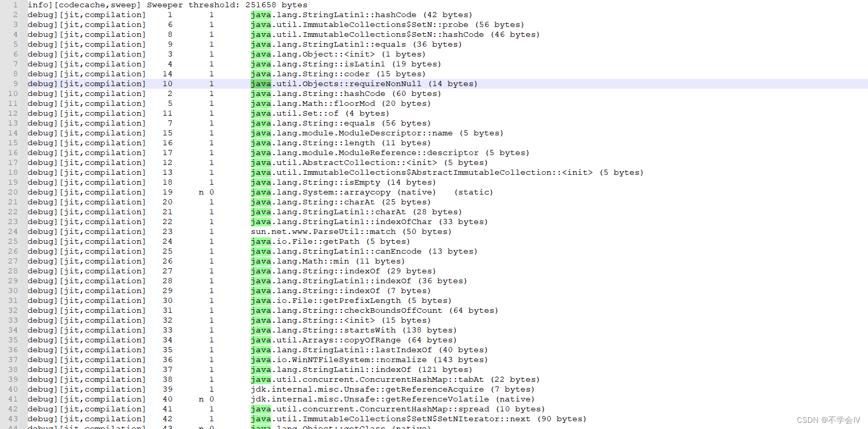Click highlighted Objects::requireNonNull (14 bytes) line
This screenshot has height=429, width=868.
click(x=447, y=84)
